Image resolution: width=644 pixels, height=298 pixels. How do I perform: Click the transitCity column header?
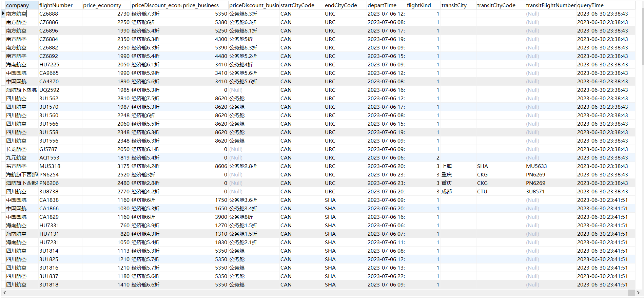(x=458, y=5)
